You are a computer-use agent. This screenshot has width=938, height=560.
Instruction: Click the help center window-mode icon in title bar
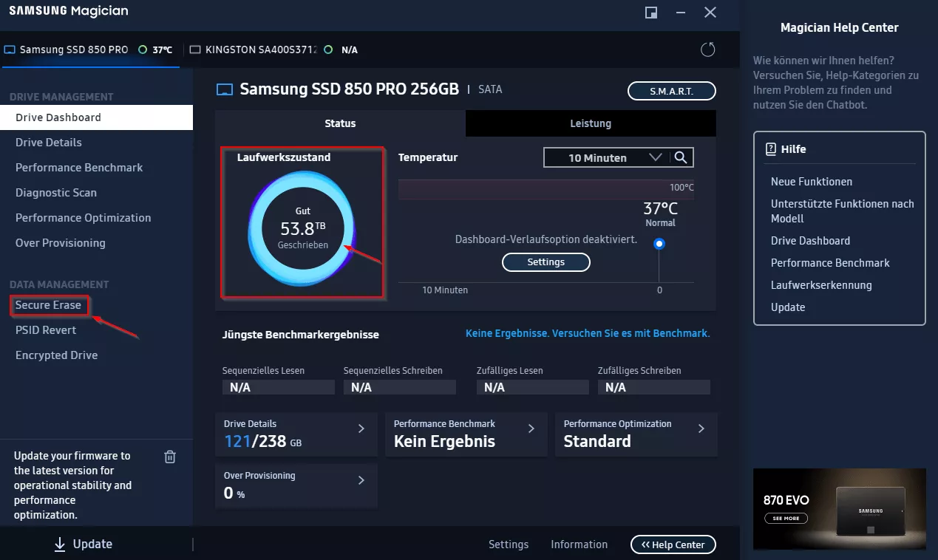coord(651,13)
